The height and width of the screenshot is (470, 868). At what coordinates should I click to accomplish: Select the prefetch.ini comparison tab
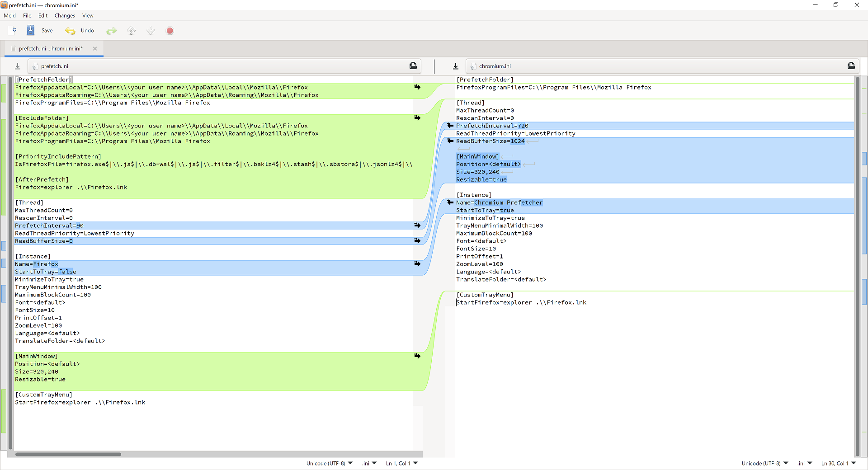(51, 48)
